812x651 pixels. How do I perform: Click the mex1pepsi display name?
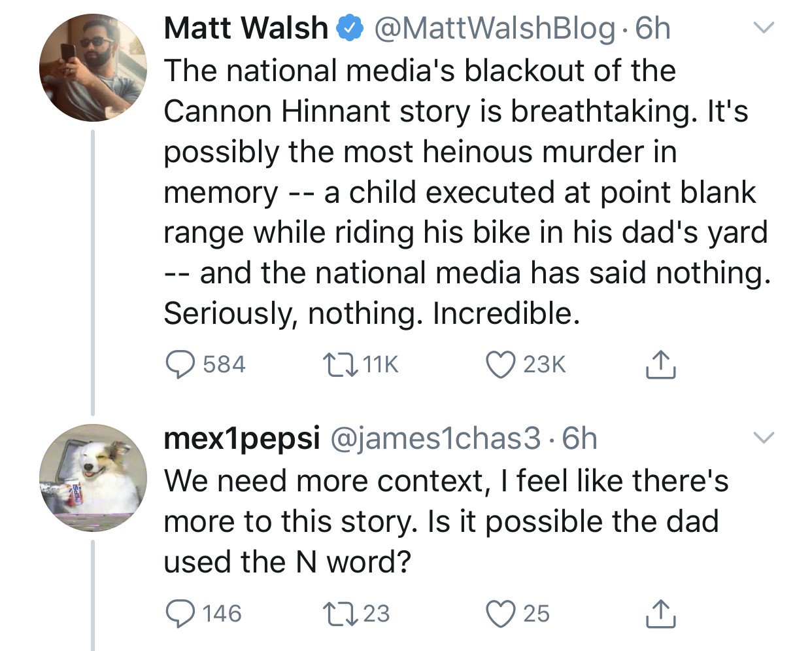click(241, 438)
